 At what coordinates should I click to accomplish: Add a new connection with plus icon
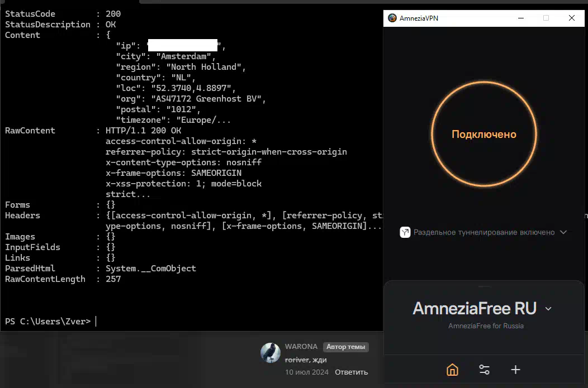516,370
